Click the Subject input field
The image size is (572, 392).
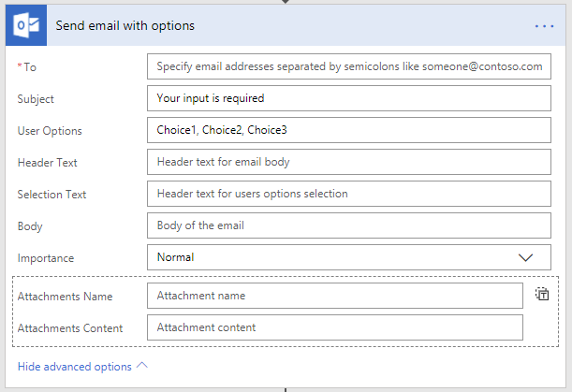coord(349,98)
